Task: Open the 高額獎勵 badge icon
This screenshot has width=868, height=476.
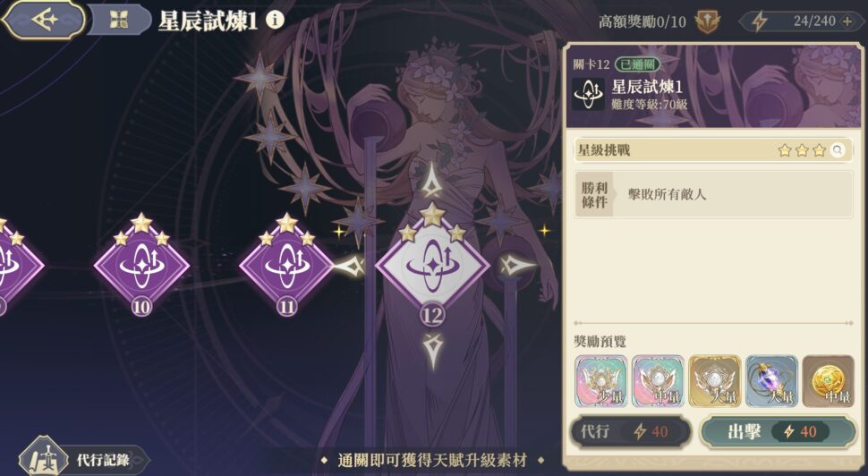Action: click(708, 21)
